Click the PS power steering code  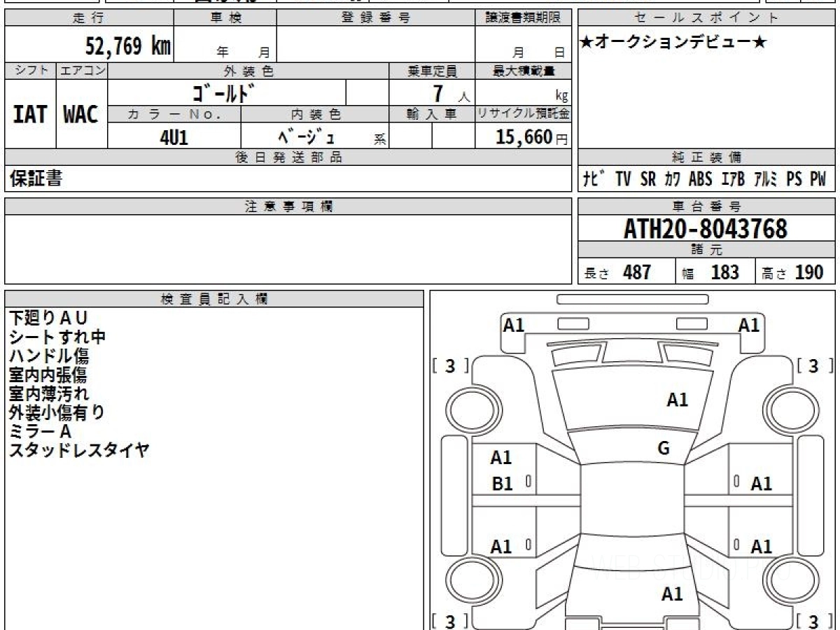coord(794,179)
